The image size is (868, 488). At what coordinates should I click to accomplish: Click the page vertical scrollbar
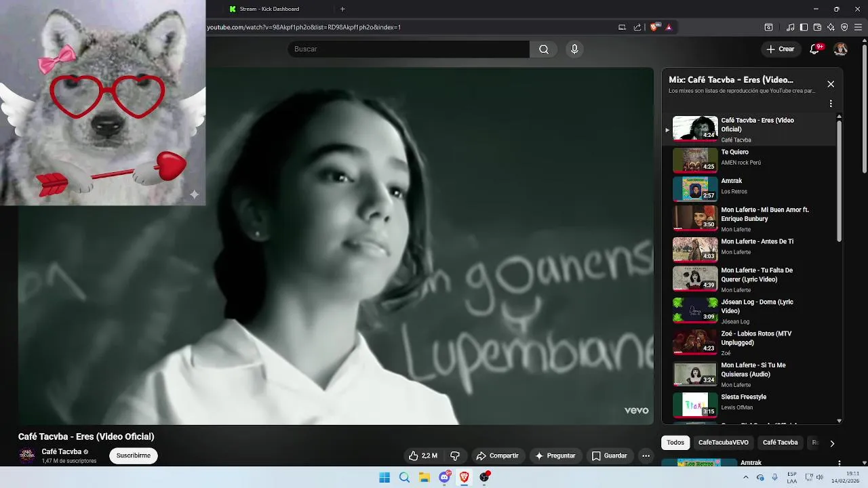point(864,108)
